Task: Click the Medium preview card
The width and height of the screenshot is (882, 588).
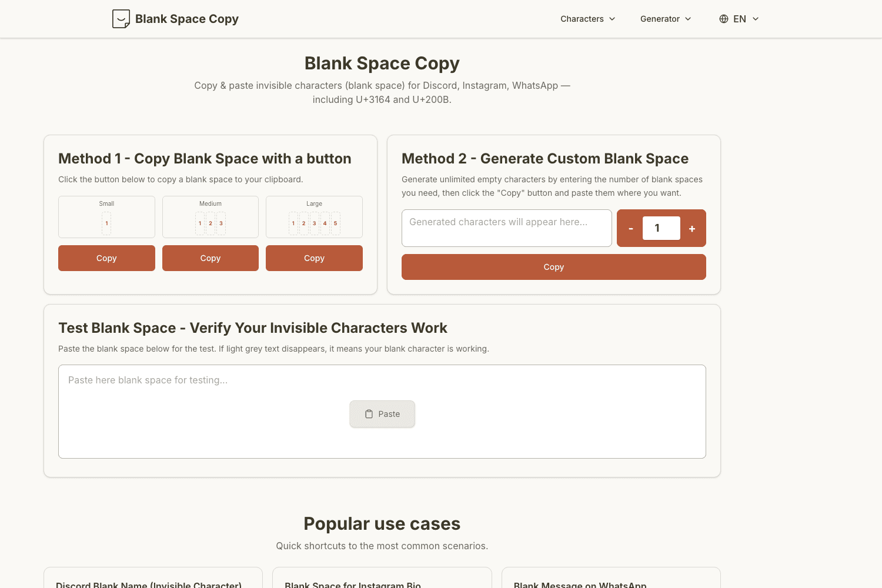Action: (x=211, y=217)
